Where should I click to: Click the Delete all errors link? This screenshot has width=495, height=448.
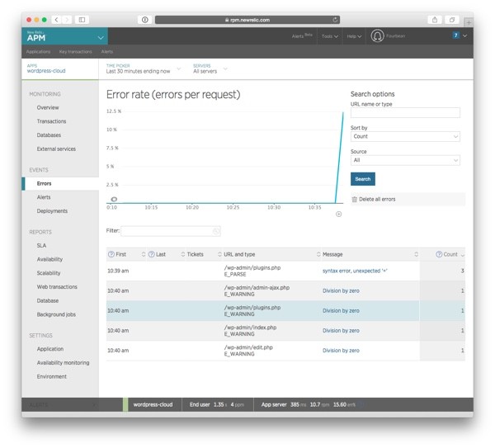[x=377, y=199]
